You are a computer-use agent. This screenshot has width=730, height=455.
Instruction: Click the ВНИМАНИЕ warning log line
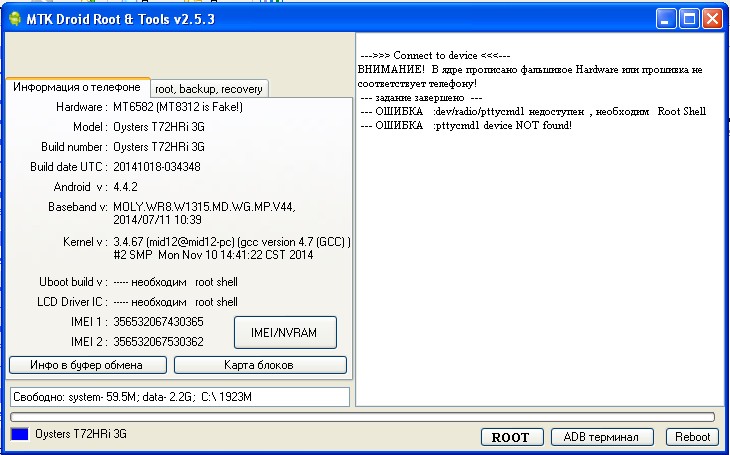pyautogui.click(x=530, y=77)
